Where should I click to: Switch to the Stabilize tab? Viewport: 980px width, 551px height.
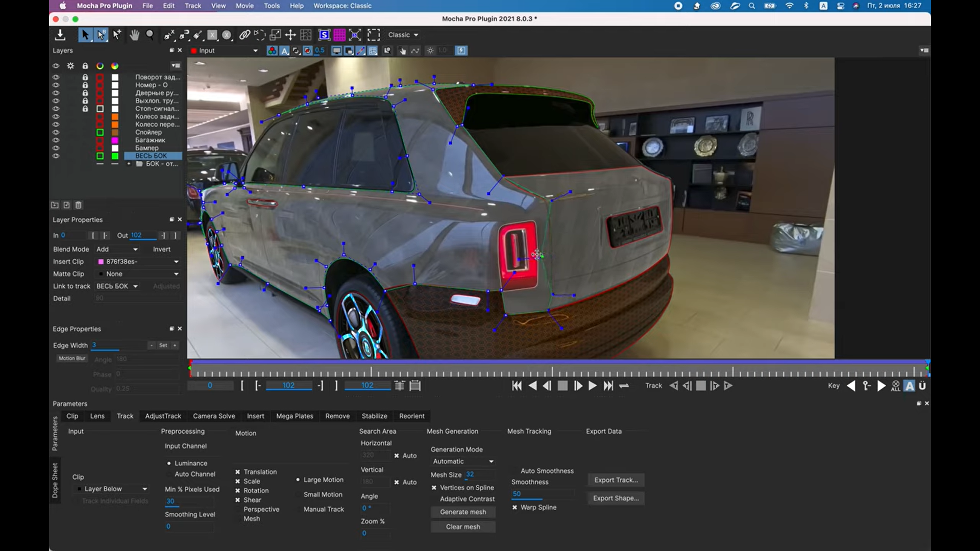[x=374, y=416]
